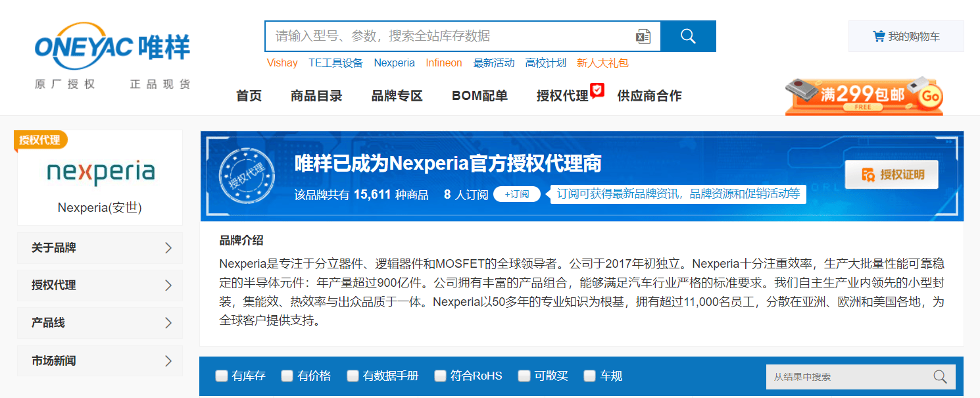Screen dimensions: 980x398
Task: Click the 品牌介绍 heading
Action: click(241, 241)
